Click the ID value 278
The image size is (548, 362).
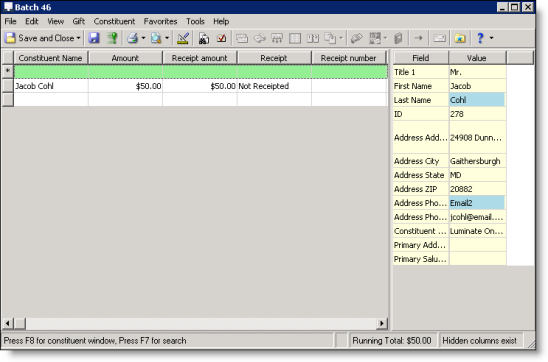pyautogui.click(x=477, y=114)
